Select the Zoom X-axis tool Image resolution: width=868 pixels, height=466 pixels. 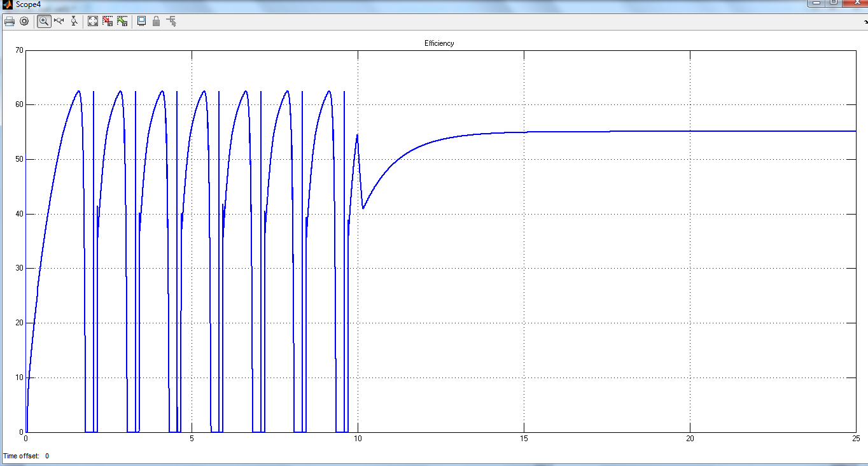(59, 21)
